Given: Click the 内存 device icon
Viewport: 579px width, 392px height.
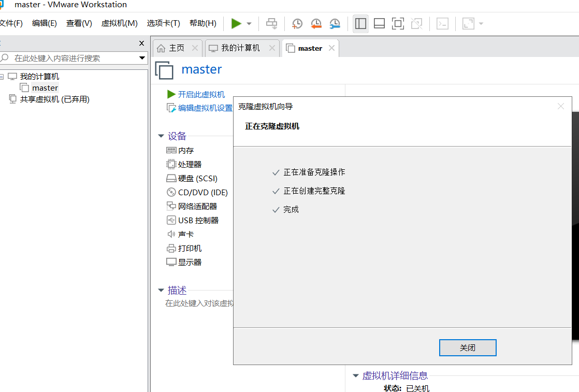Looking at the screenshot, I should point(171,150).
